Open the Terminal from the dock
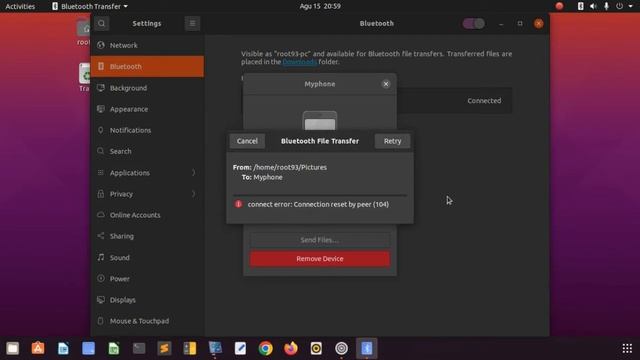640x360 pixels. click(x=139, y=348)
